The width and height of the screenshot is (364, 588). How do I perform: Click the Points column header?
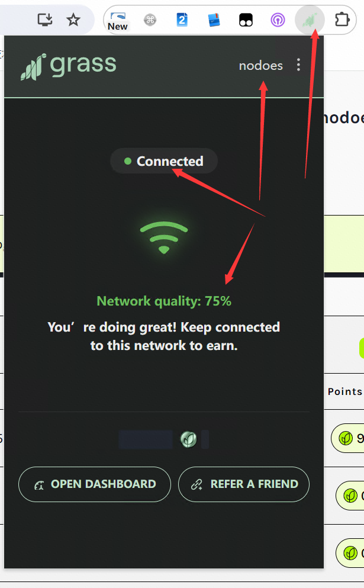tap(345, 391)
